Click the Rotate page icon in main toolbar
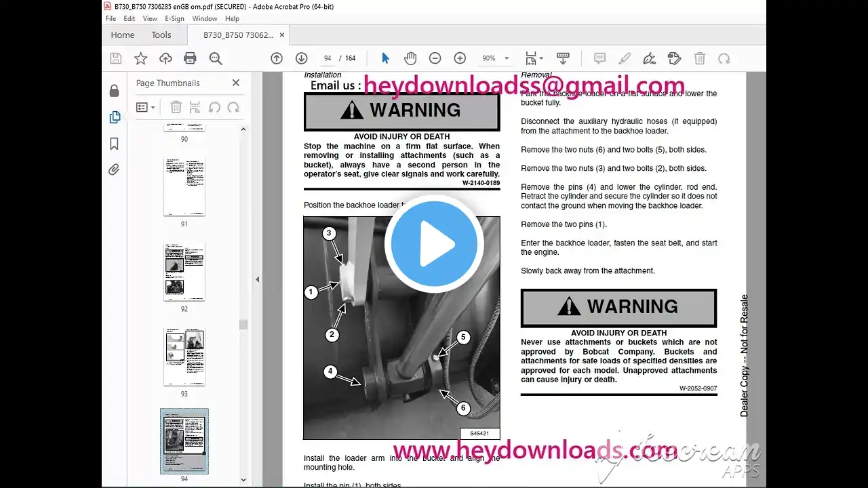The width and height of the screenshot is (868, 488). pos(724,58)
